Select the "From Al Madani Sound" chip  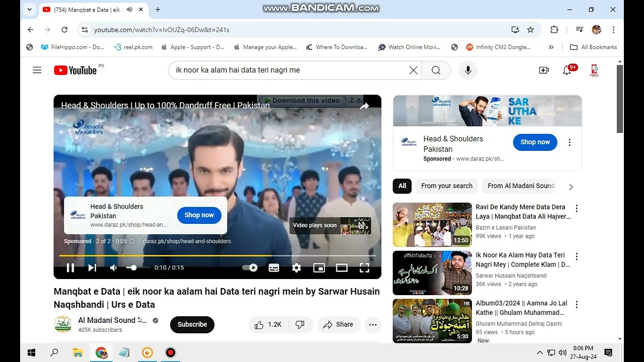(521, 186)
